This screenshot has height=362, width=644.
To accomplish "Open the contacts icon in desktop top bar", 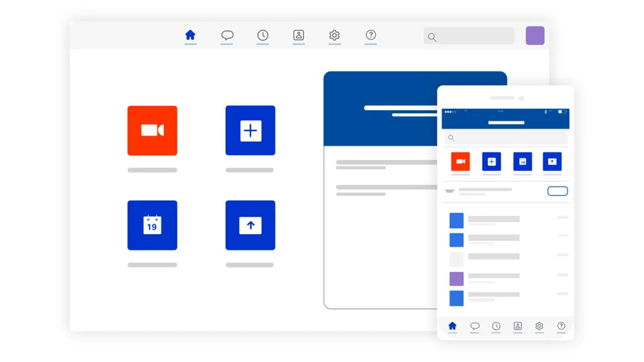I will click(299, 35).
